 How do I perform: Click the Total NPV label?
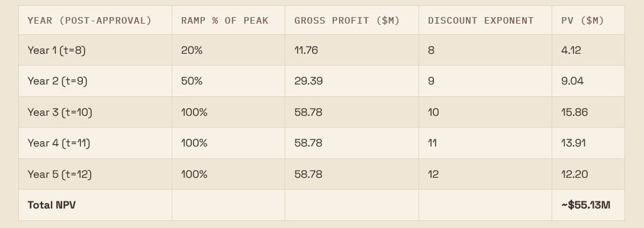51,205
